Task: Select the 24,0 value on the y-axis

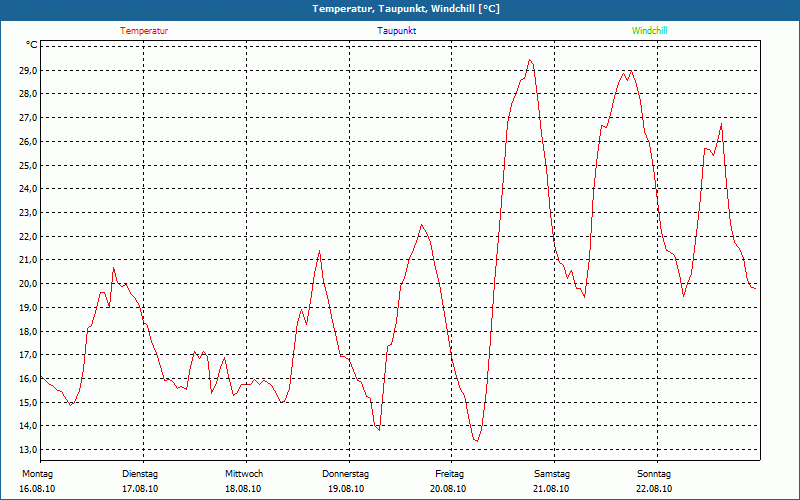Action: pos(29,189)
